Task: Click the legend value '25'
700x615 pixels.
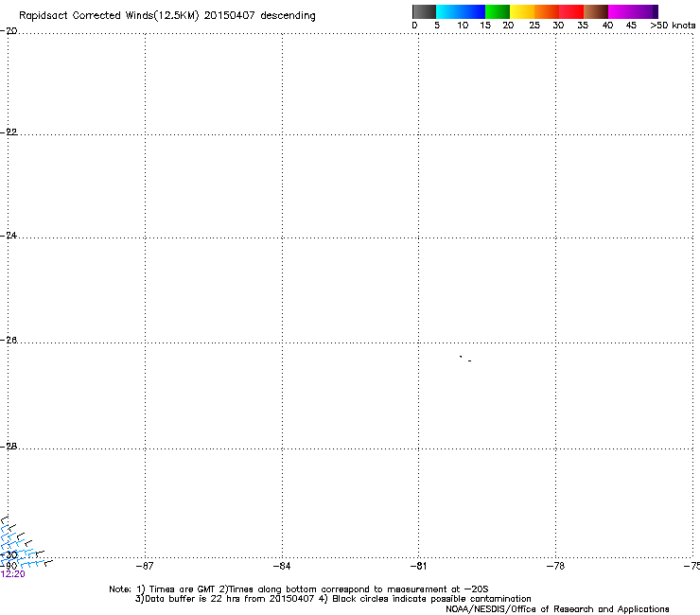Action: click(534, 25)
